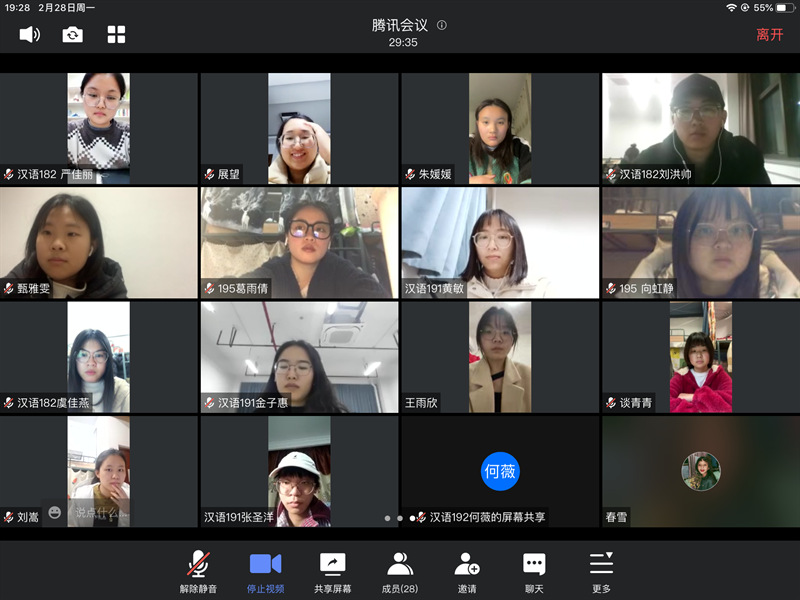
Task: Select the 王雨欣 video tile
Action: pos(500,357)
